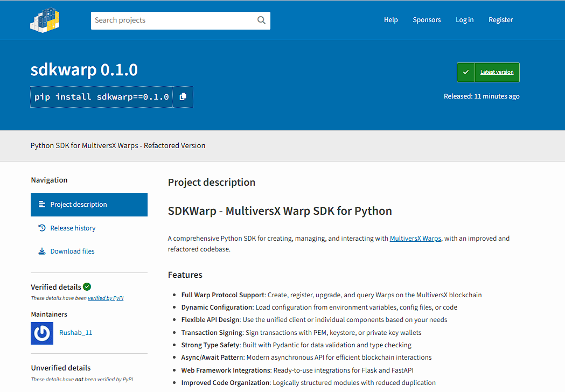The image size is (565, 392).
Task: Click the PyPI logo
Action: 44,19
